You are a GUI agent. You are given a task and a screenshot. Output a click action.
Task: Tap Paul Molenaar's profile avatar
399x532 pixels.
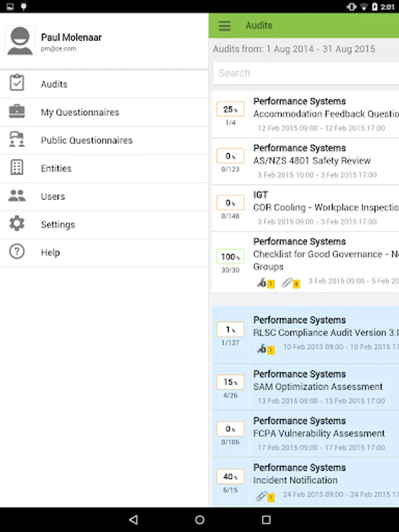pos(20,41)
